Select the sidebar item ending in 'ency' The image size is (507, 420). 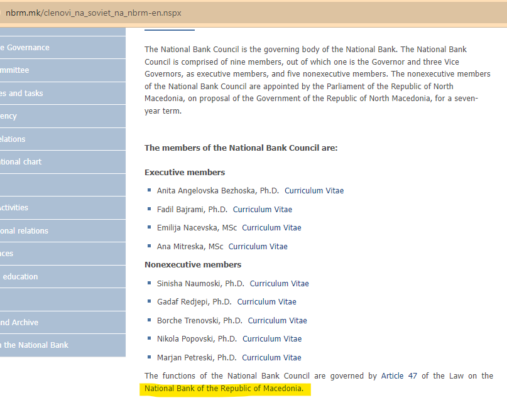pyautogui.click(x=63, y=116)
